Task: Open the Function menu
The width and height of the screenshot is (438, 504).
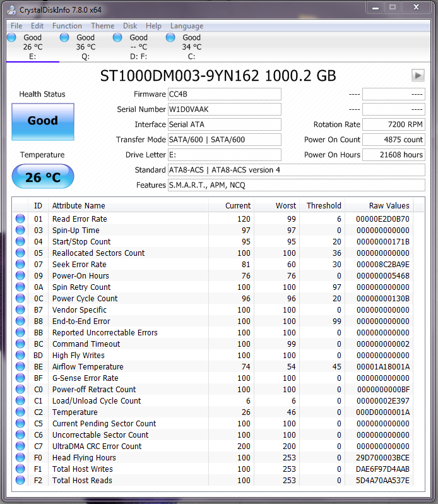Action: click(x=67, y=26)
